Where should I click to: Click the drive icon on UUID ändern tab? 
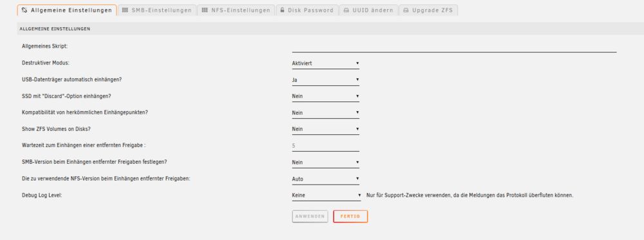pyautogui.click(x=346, y=10)
